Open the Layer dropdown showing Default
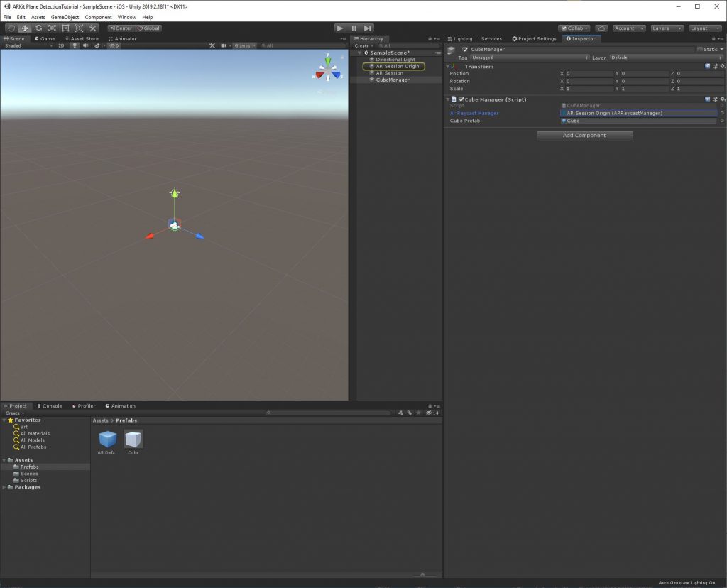Screen dimensions: 727x588 [x=666, y=58]
